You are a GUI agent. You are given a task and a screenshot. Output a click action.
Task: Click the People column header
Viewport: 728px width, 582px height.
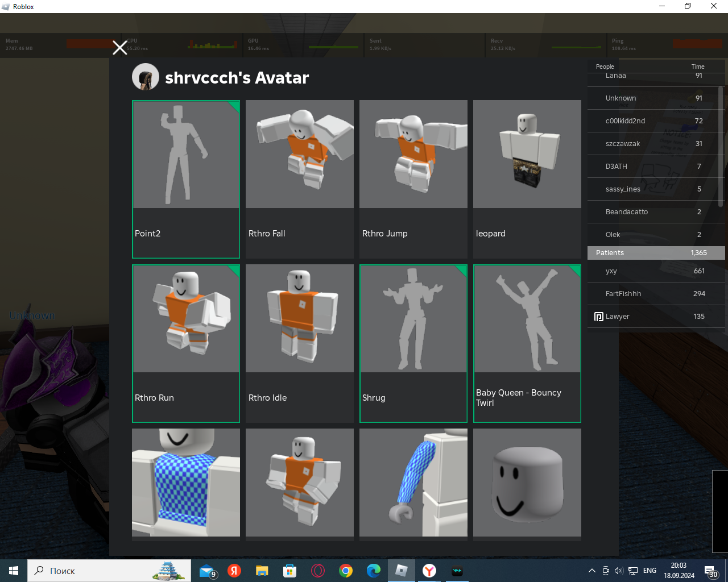(605, 66)
